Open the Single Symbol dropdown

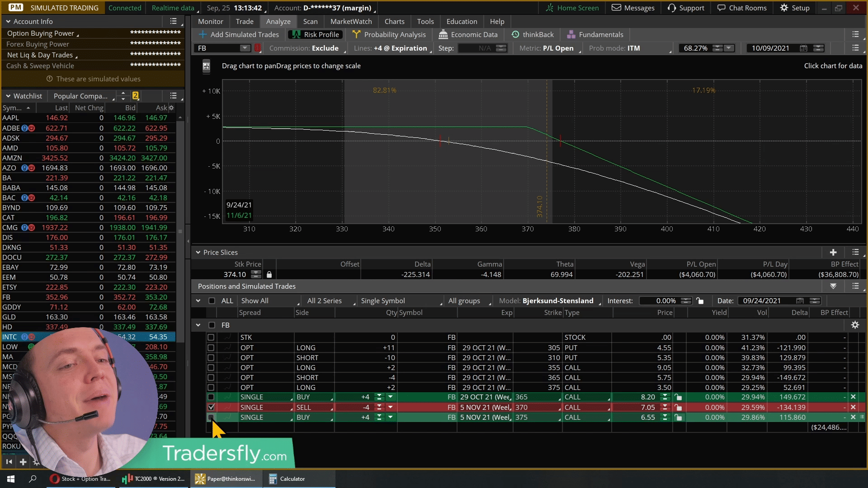click(401, 300)
